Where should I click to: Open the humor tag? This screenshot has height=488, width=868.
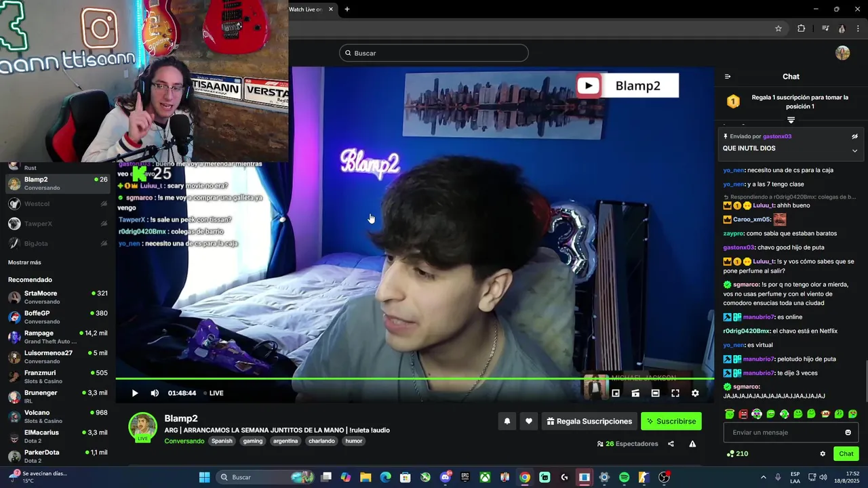[354, 441]
